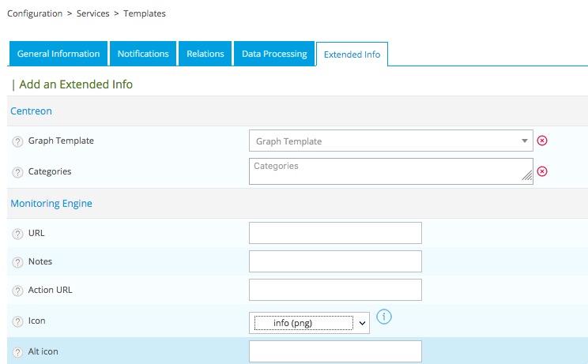Image resolution: width=588 pixels, height=364 pixels.
Task: Click help icon beside Graph Template
Action: pyautogui.click(x=17, y=141)
